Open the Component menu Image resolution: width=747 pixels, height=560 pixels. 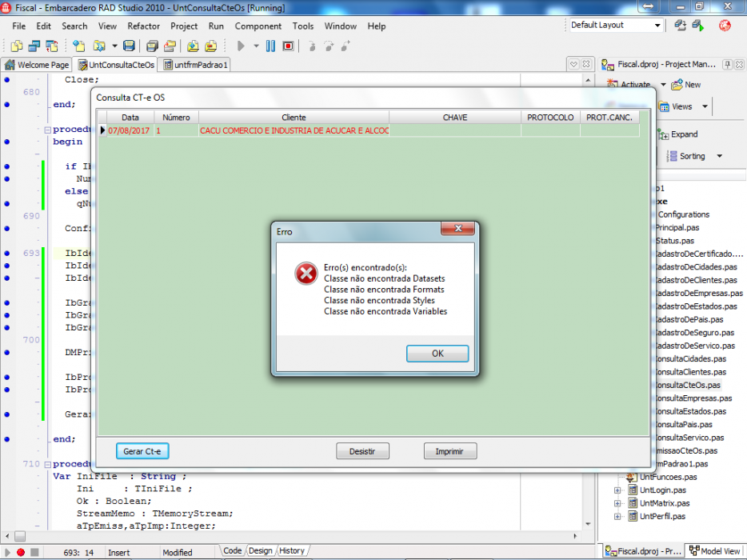[258, 26]
